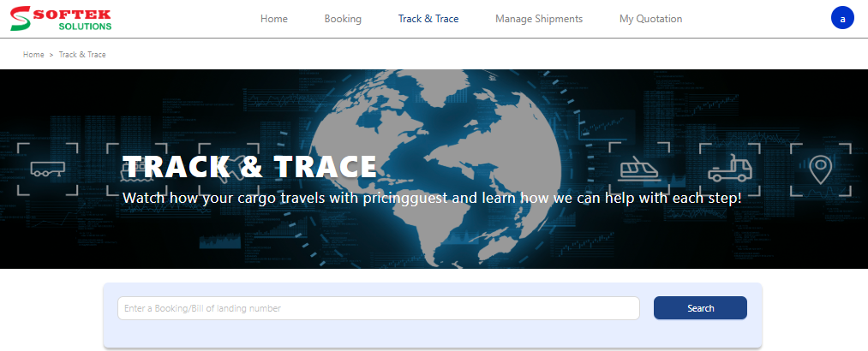The width and height of the screenshot is (868, 351).
Task: Click the trailer icon in the banner
Action: 48,170
